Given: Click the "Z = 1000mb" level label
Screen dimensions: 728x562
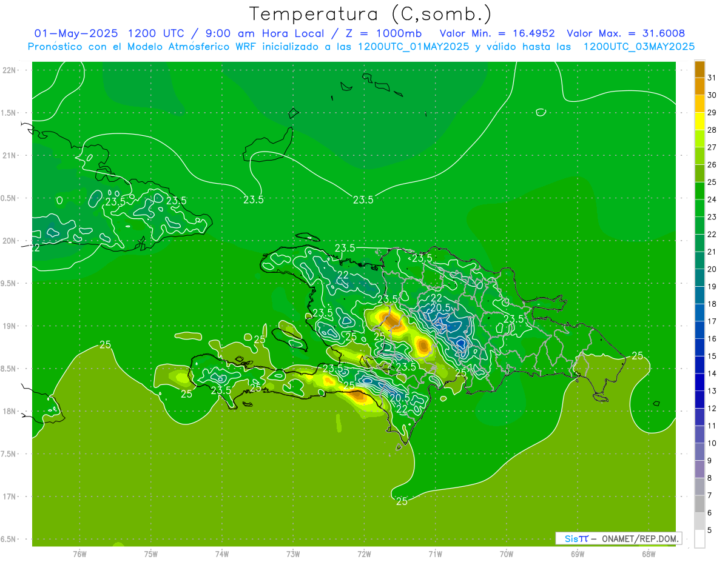Looking at the screenshot, I should coord(384,33).
